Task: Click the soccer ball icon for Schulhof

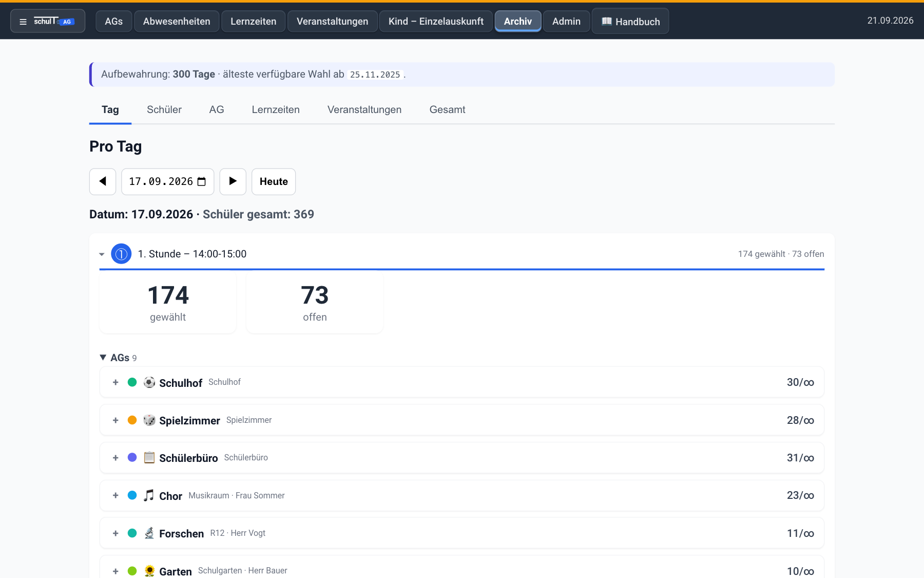Action: 149,382
